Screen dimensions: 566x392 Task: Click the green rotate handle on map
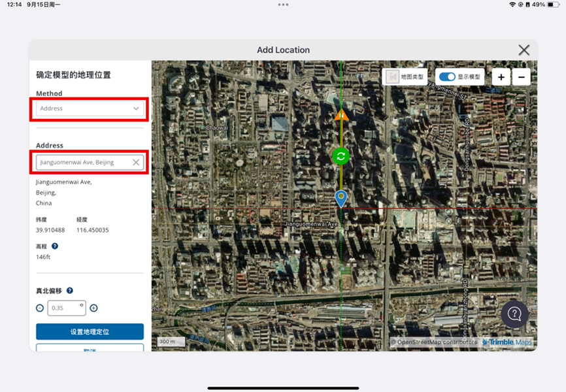[x=341, y=156]
